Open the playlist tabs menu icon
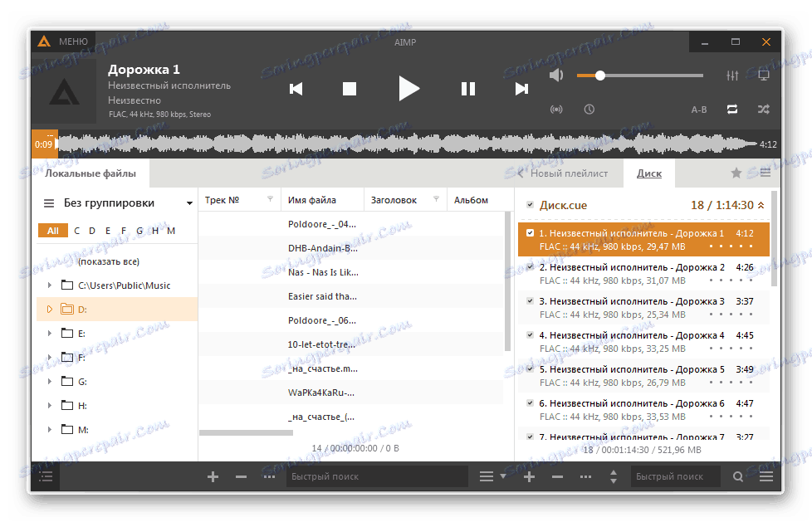The image size is (812, 522). coord(766,173)
